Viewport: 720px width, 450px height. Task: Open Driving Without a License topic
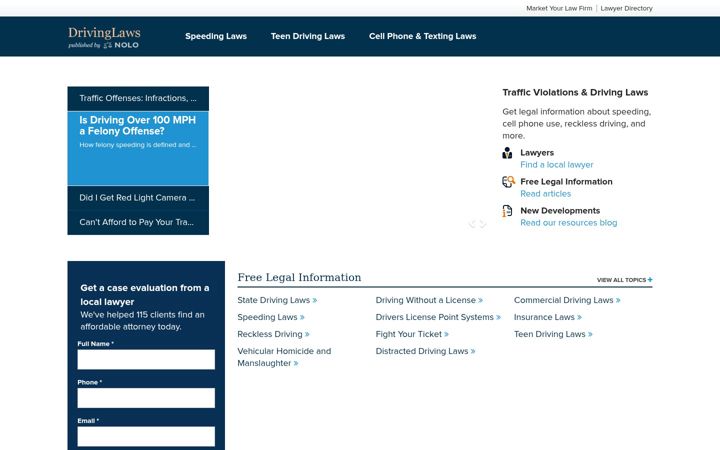coord(429,300)
